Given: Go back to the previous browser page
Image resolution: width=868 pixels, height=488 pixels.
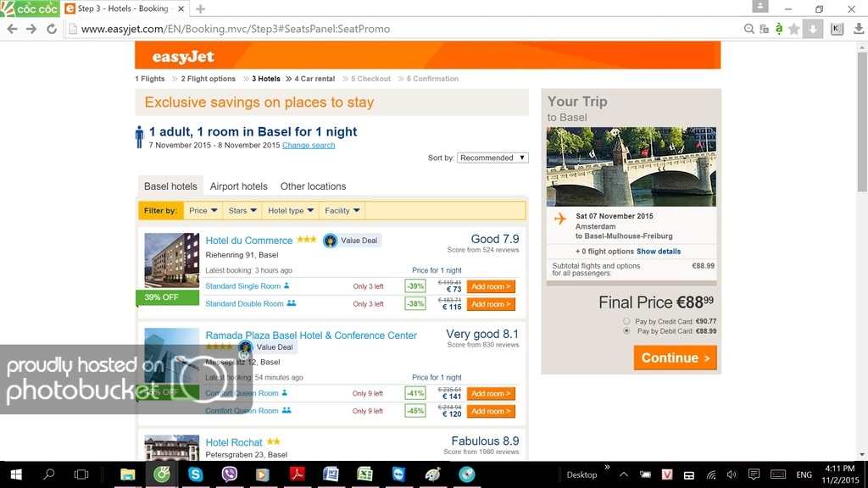Looking at the screenshot, I should click(x=12, y=29).
